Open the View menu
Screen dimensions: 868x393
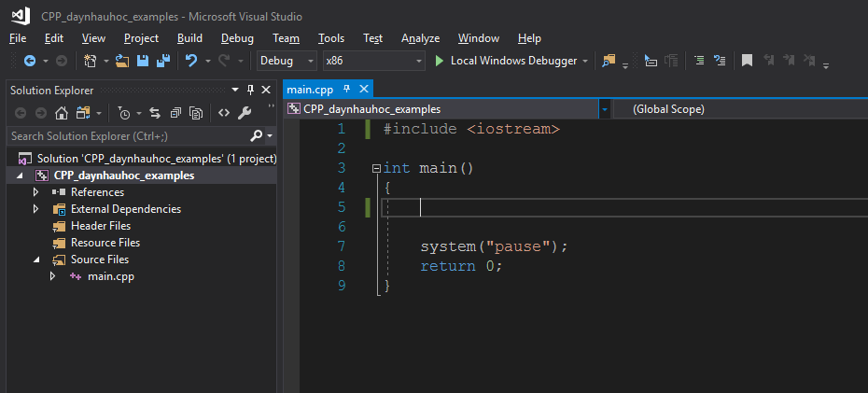[93, 38]
